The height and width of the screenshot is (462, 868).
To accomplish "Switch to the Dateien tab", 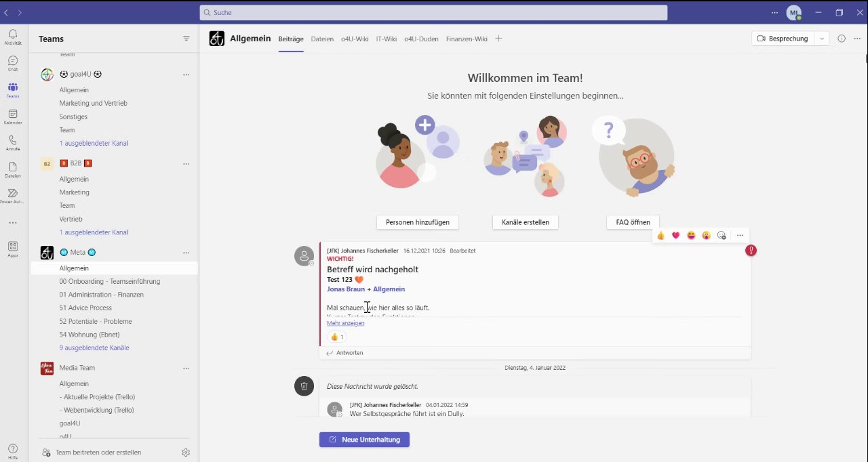I will pyautogui.click(x=322, y=39).
